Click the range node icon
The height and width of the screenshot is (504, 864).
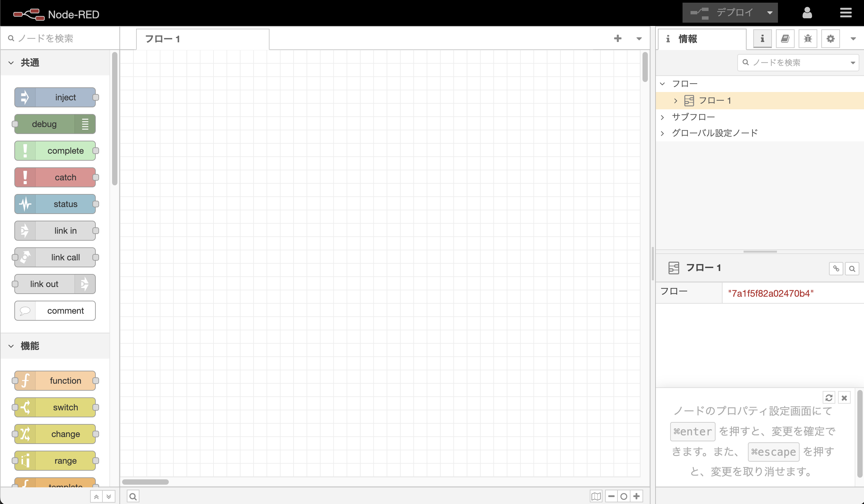[25, 460]
